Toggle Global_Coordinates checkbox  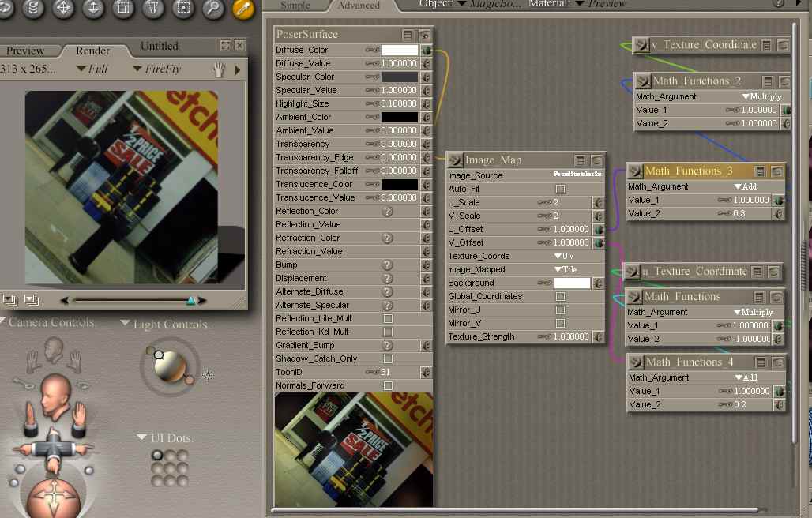pos(560,297)
